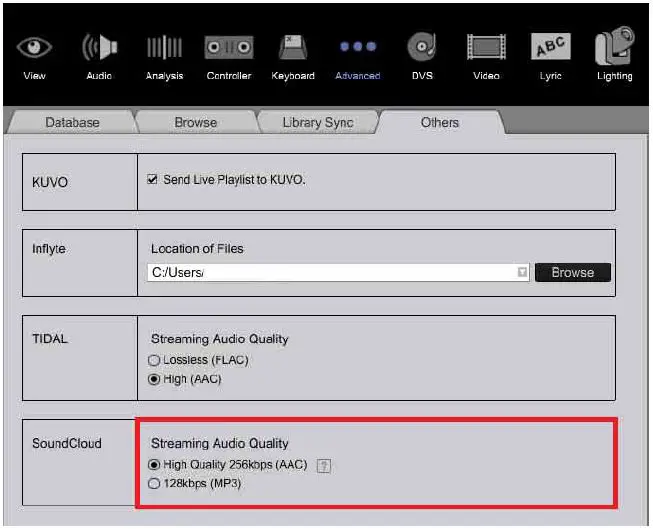Choose TIDAL Lossless (FLAC) quality
The width and height of the screenshot is (653, 529).
tap(154, 360)
